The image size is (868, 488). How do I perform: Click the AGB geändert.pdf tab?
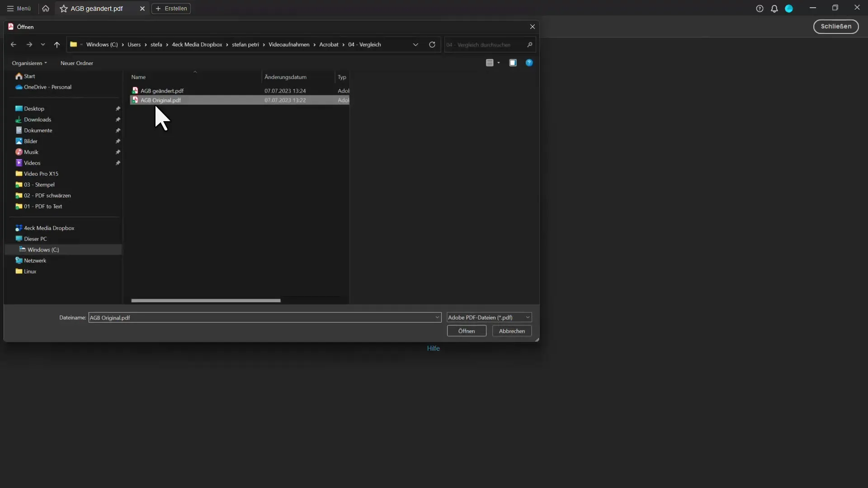pyautogui.click(x=97, y=8)
